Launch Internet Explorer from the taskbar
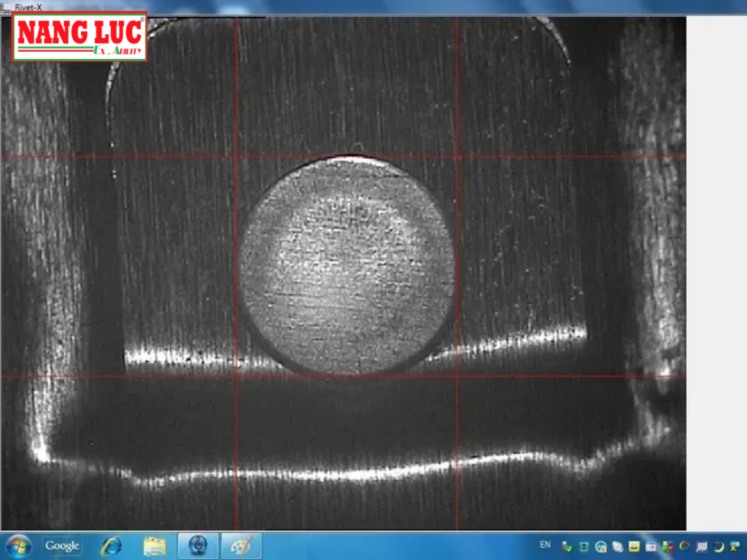This screenshot has height=560, width=747. point(112,545)
